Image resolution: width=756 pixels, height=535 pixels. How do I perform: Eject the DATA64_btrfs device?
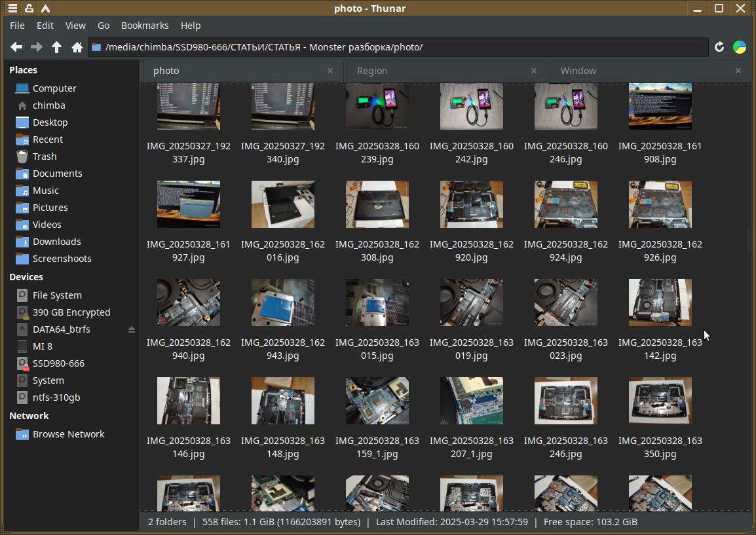[x=131, y=329]
